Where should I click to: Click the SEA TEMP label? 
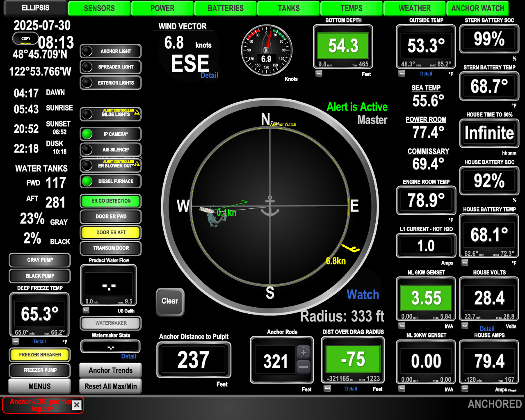click(x=426, y=88)
